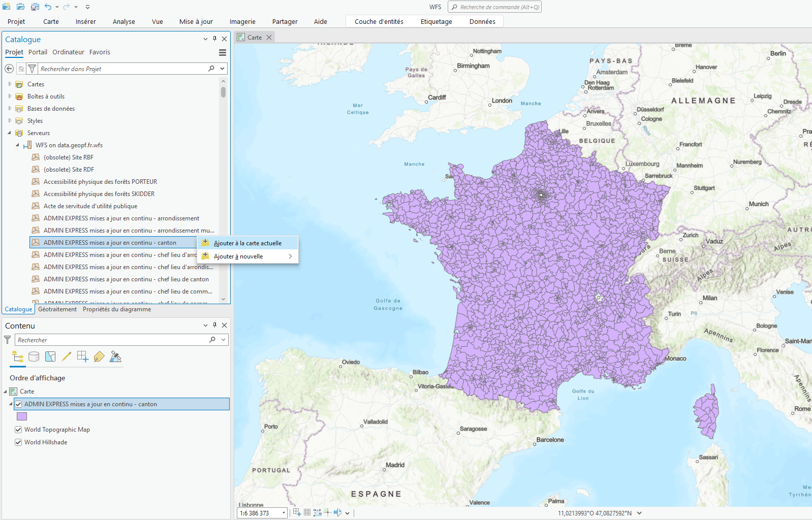Uncheck the World Topographic Map layer
This screenshot has width=812, height=520.
coord(18,430)
